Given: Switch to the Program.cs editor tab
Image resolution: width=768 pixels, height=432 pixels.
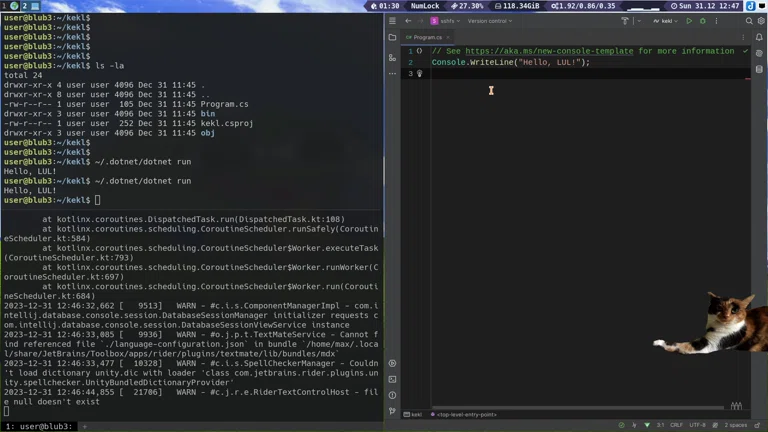Looking at the screenshot, I should (x=428, y=37).
